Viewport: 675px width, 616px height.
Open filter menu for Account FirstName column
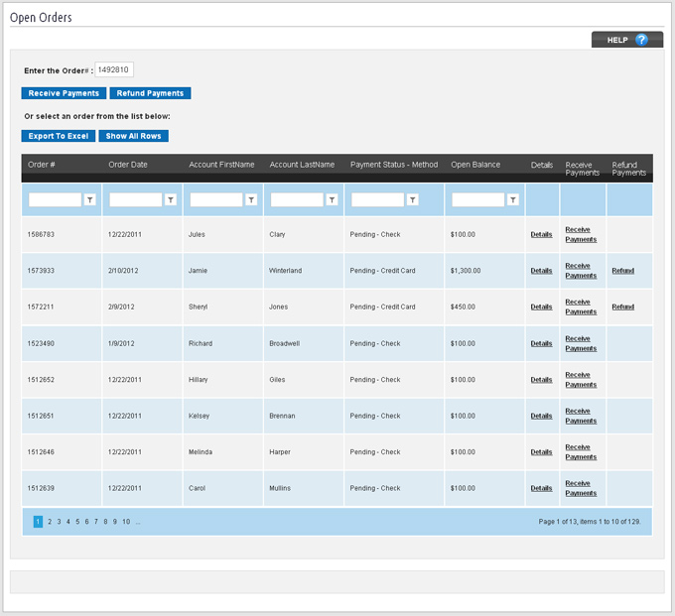[x=251, y=199]
